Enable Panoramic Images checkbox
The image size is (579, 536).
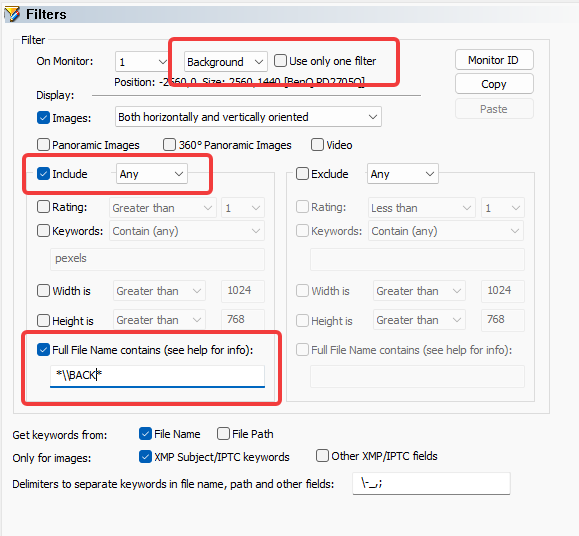[x=43, y=145]
